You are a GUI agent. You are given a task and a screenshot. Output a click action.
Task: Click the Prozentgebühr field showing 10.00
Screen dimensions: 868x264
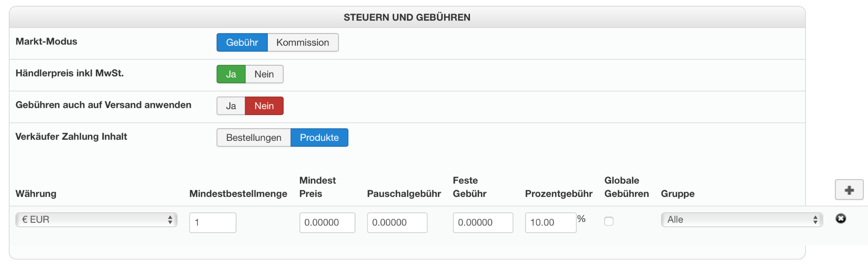click(550, 223)
